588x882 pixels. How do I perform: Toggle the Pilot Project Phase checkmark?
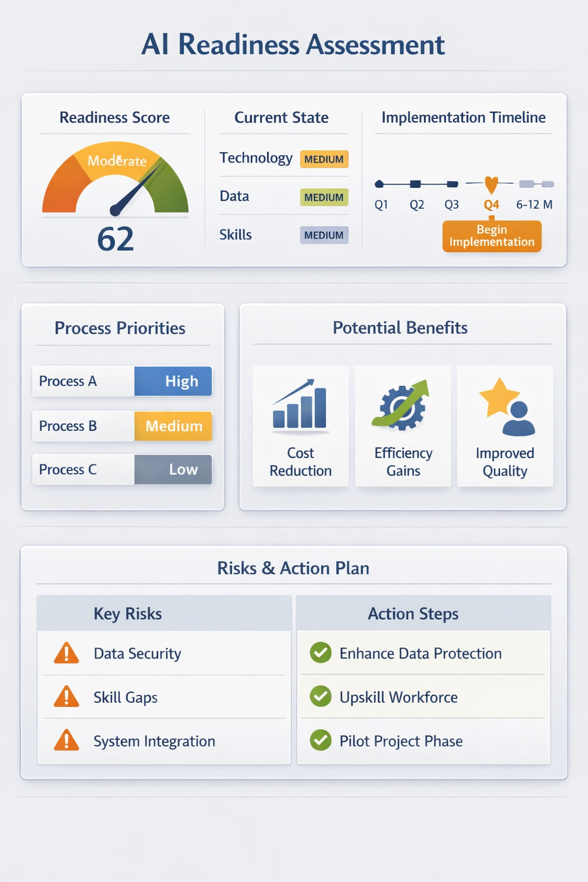320,740
